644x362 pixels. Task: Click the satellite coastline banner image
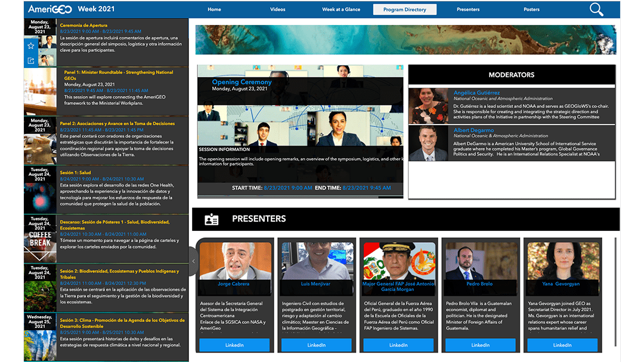(x=406, y=40)
